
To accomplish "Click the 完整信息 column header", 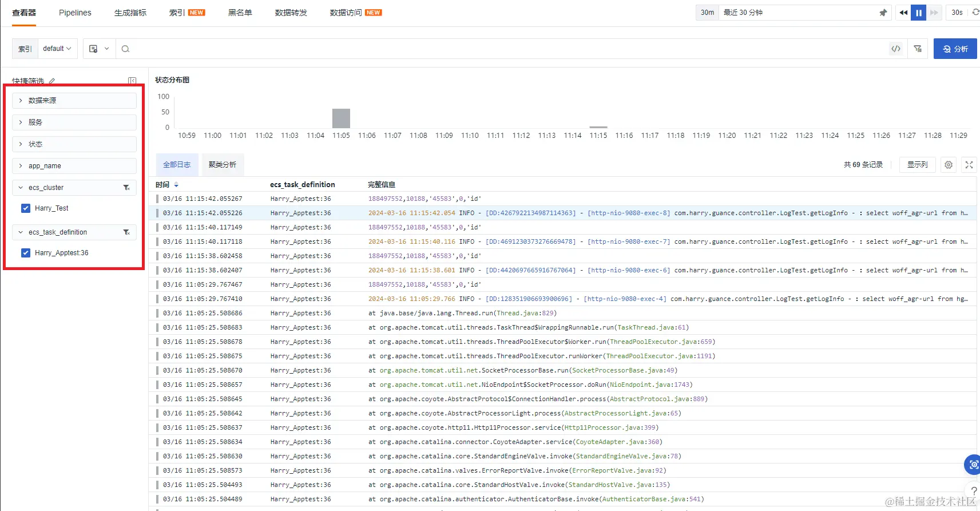I will 382,185.
